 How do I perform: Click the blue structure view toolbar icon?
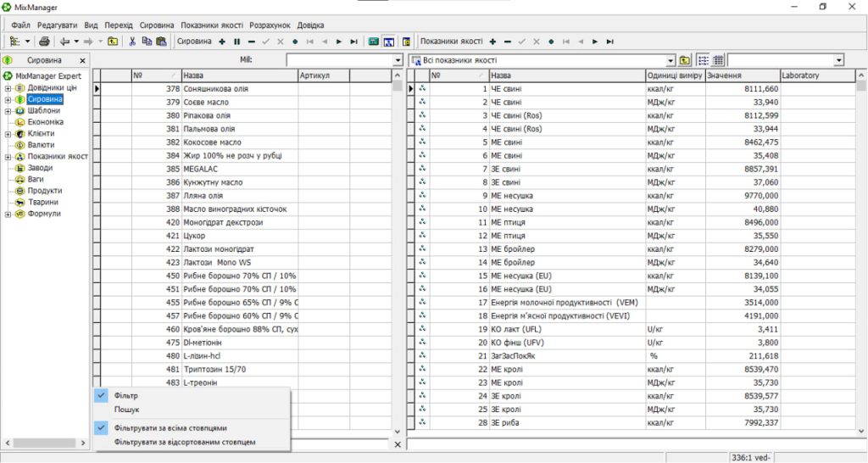[388, 42]
